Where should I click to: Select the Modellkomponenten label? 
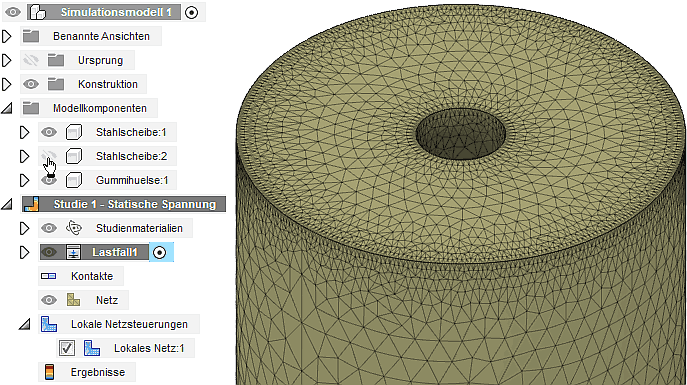tap(100, 108)
